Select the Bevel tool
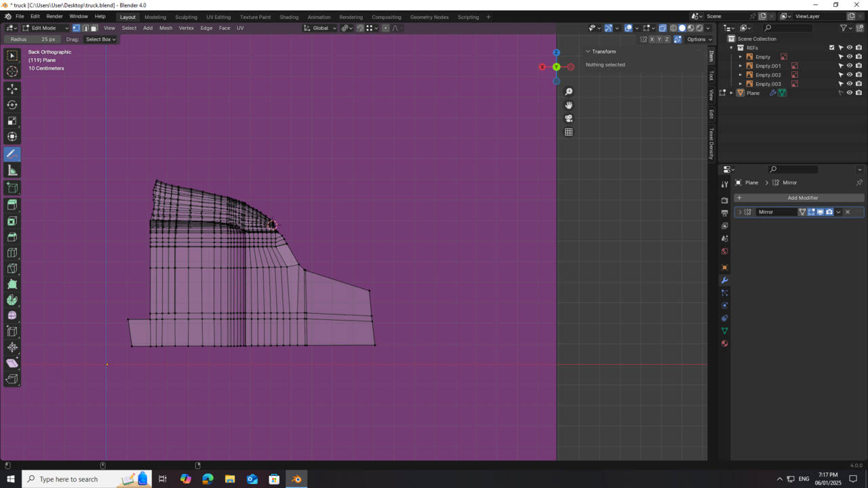The width and height of the screenshot is (868, 488). [12, 237]
